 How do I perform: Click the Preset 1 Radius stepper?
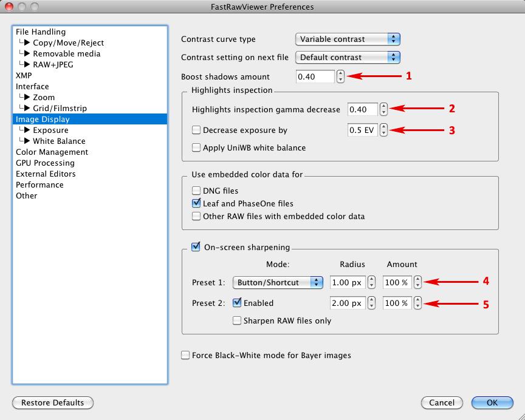371,283
